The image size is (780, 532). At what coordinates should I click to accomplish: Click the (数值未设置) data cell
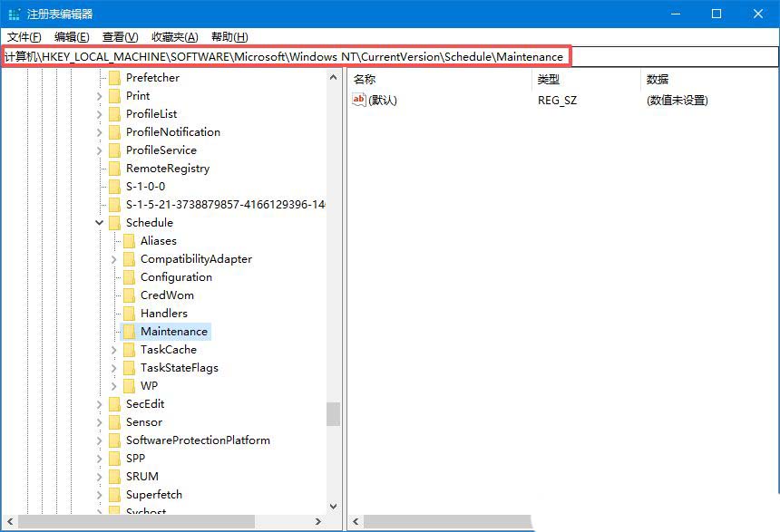pyautogui.click(x=677, y=101)
